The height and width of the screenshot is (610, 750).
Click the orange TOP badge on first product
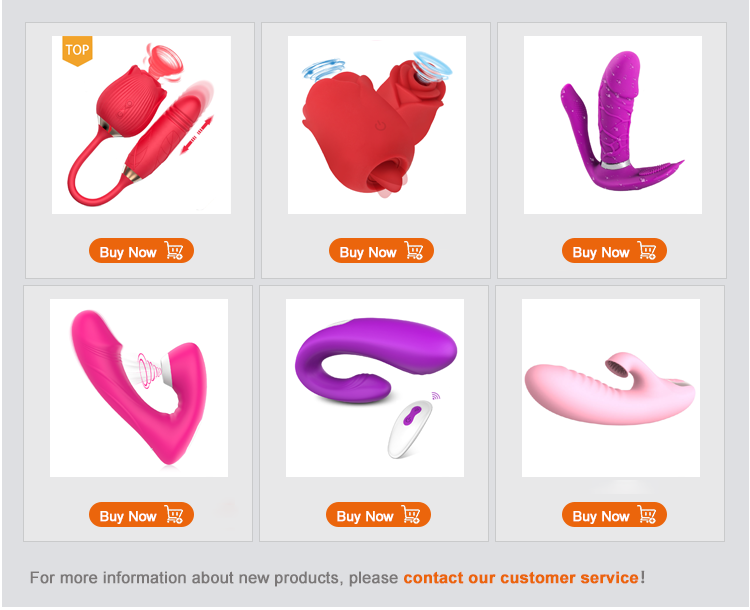coord(77,51)
